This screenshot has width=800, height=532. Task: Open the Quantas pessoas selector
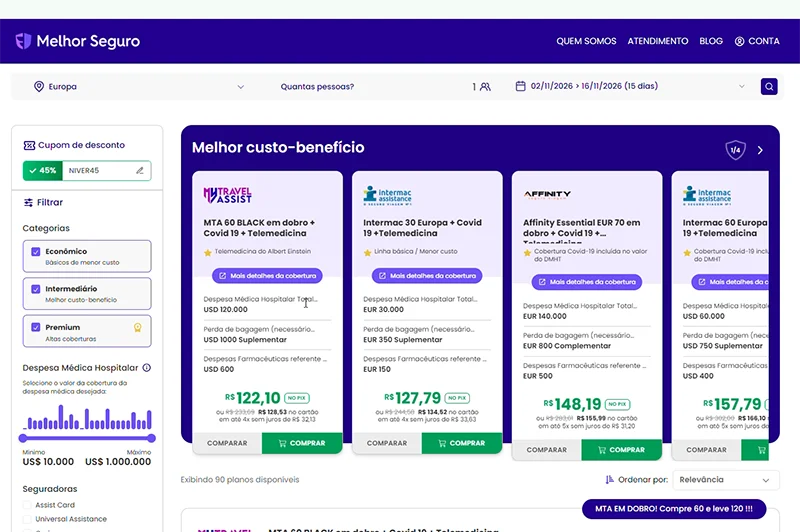[385, 87]
